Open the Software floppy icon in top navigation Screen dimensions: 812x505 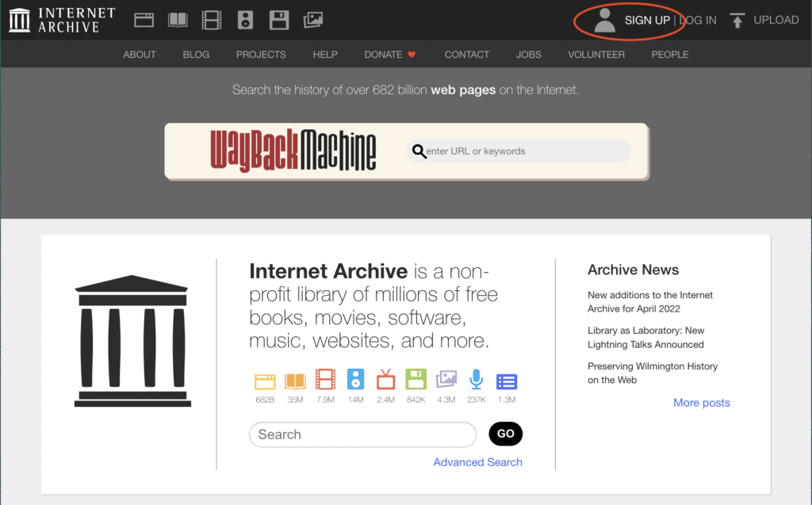point(279,20)
